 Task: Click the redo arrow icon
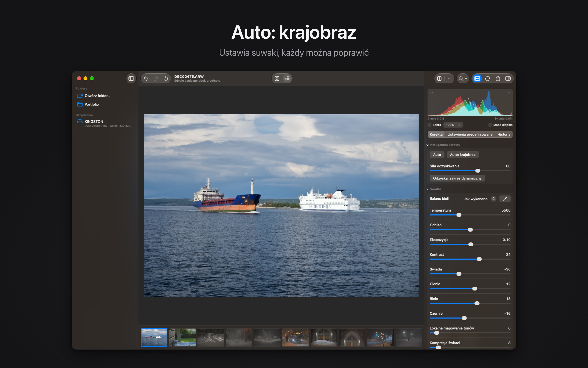pos(156,78)
